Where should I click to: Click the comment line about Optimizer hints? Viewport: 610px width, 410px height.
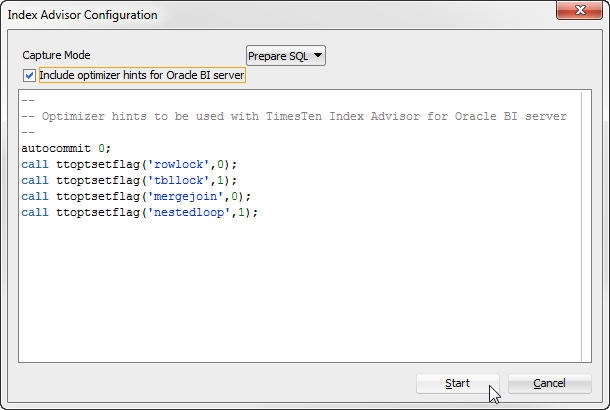(294, 116)
